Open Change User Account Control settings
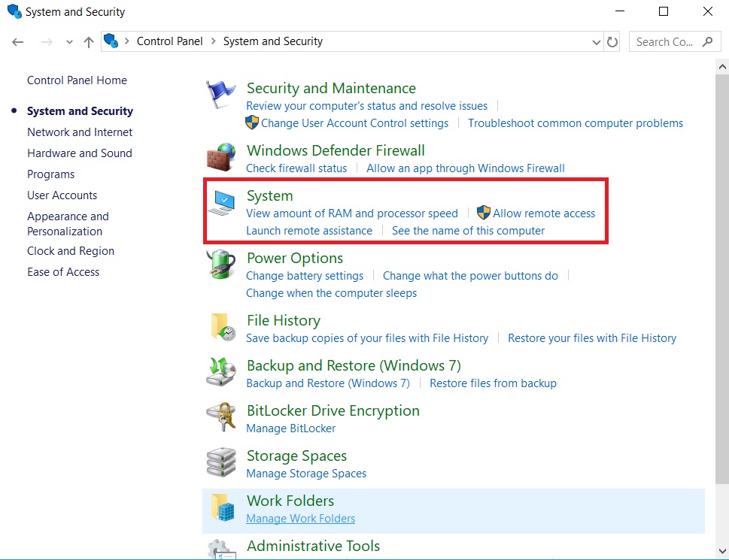 (x=355, y=123)
